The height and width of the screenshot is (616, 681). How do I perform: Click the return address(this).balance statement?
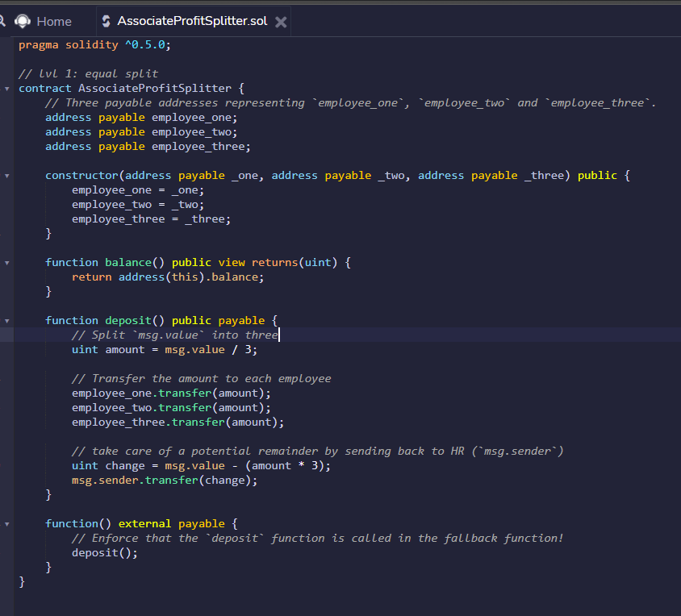[x=169, y=277]
